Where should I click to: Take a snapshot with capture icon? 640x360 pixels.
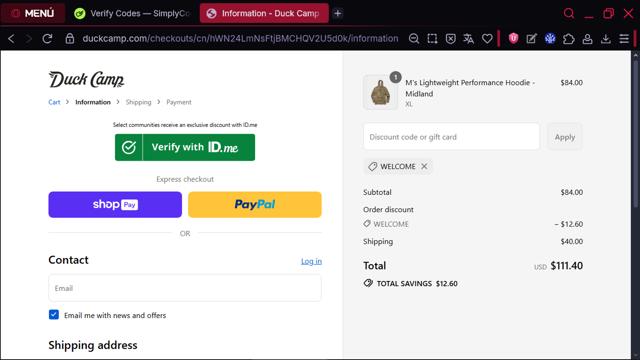(432, 39)
